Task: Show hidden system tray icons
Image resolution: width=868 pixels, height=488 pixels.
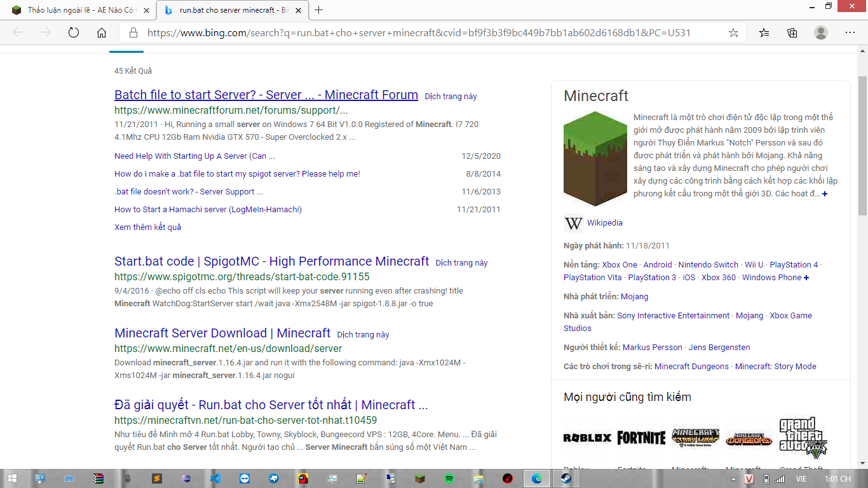Action: [734, 478]
